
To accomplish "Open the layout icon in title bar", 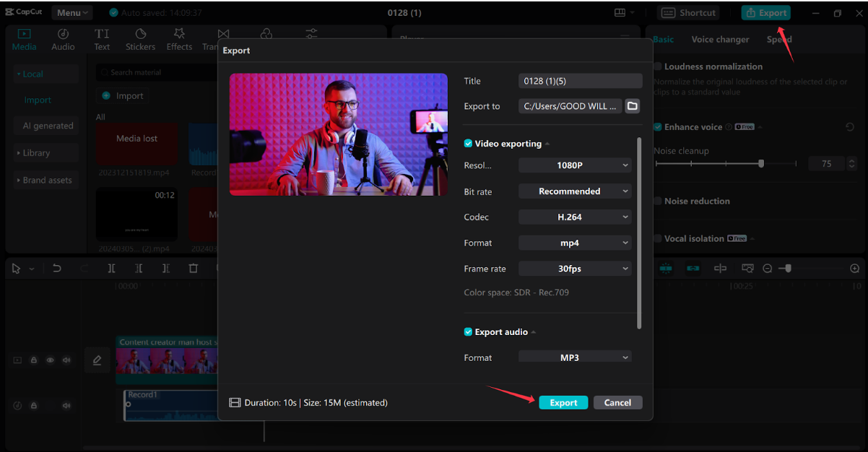I will (x=620, y=13).
